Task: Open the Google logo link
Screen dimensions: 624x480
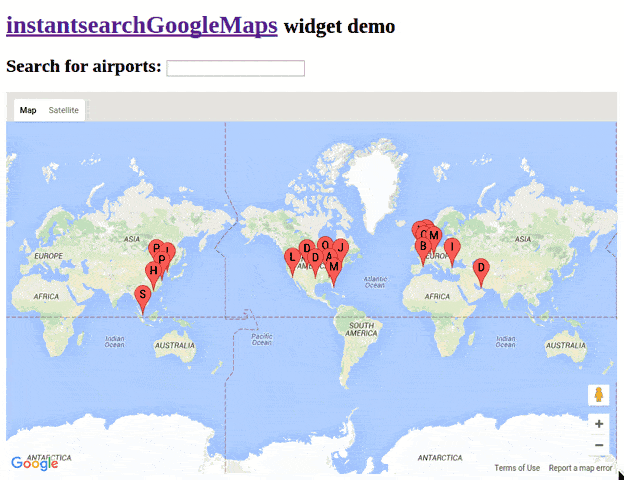Action: click(x=35, y=463)
